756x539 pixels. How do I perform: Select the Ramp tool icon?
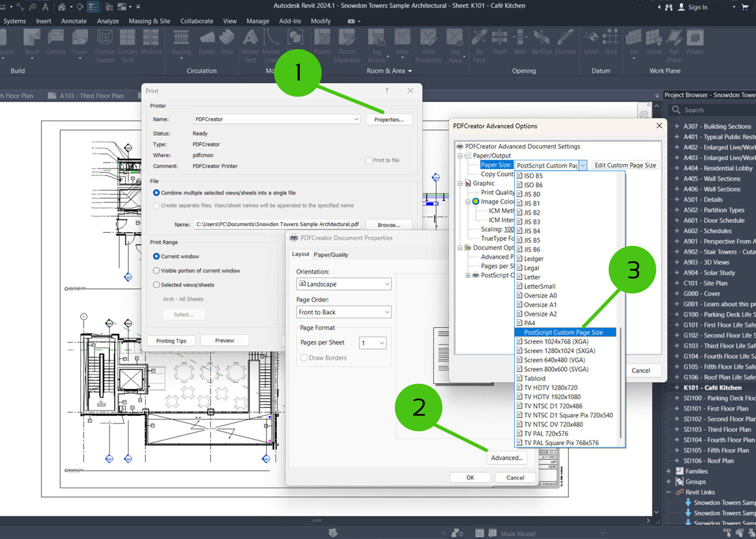point(207,42)
